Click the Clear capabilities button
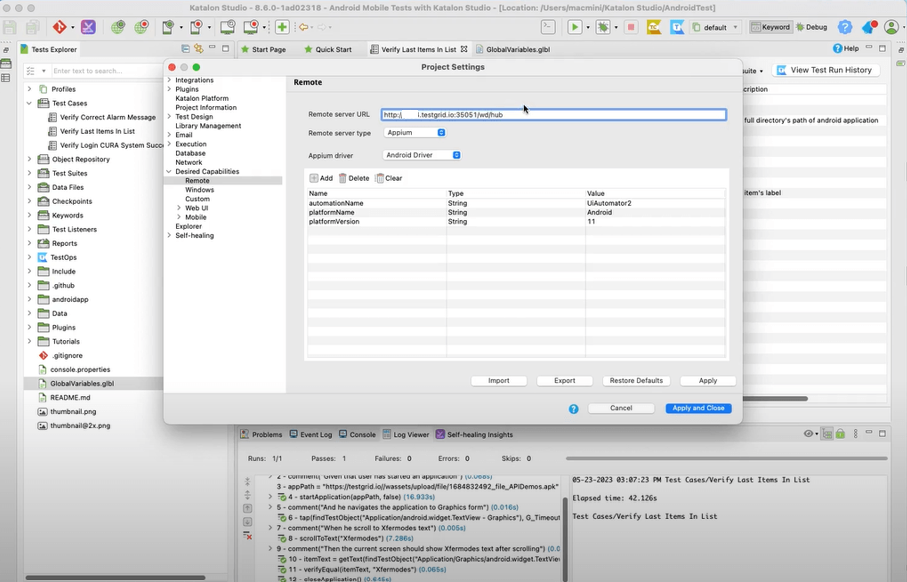The image size is (907, 582). pos(389,178)
